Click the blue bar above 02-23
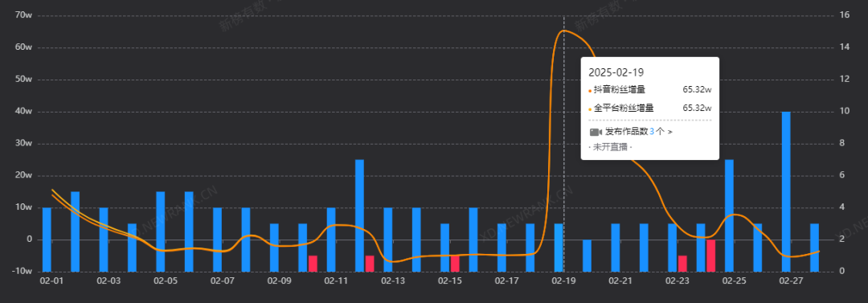 (673, 248)
